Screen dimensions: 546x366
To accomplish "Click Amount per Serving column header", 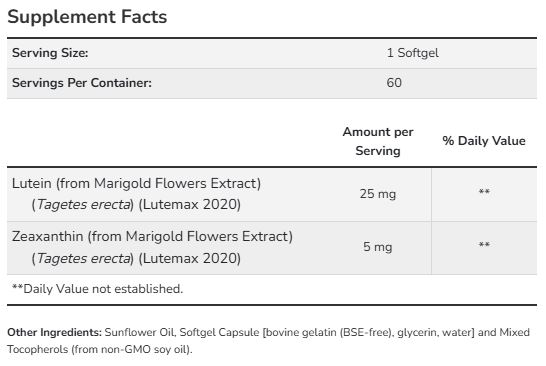I will [x=378, y=141].
